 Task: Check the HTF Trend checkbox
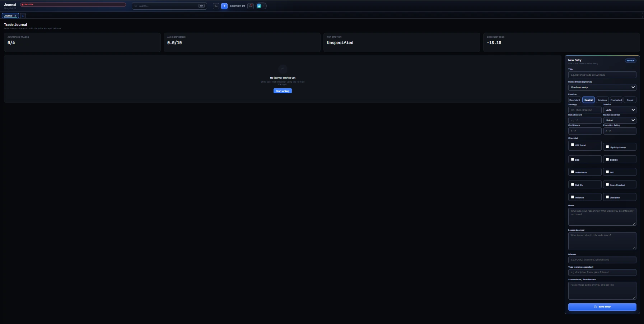(573, 145)
